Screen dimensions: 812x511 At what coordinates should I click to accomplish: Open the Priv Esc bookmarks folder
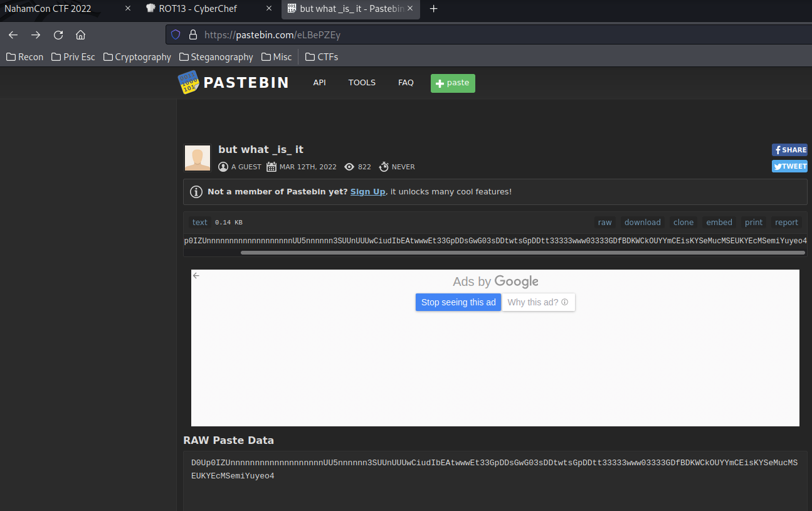[73, 57]
